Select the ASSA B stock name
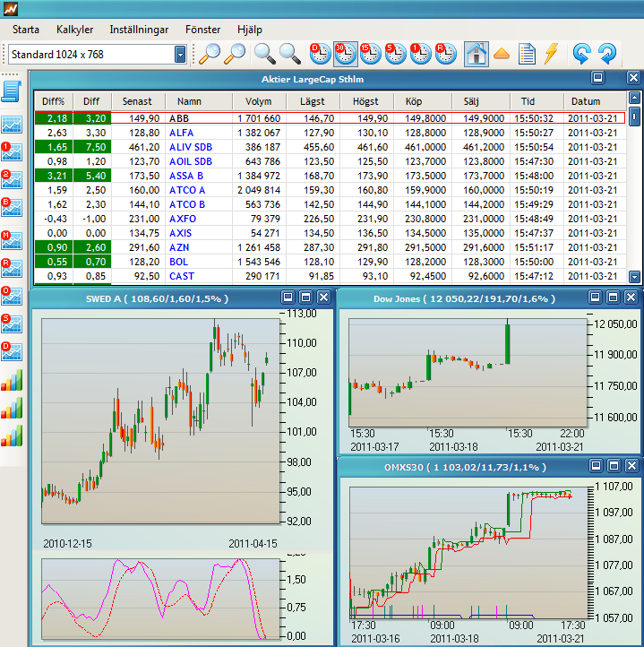This screenshot has width=644, height=647. (186, 176)
